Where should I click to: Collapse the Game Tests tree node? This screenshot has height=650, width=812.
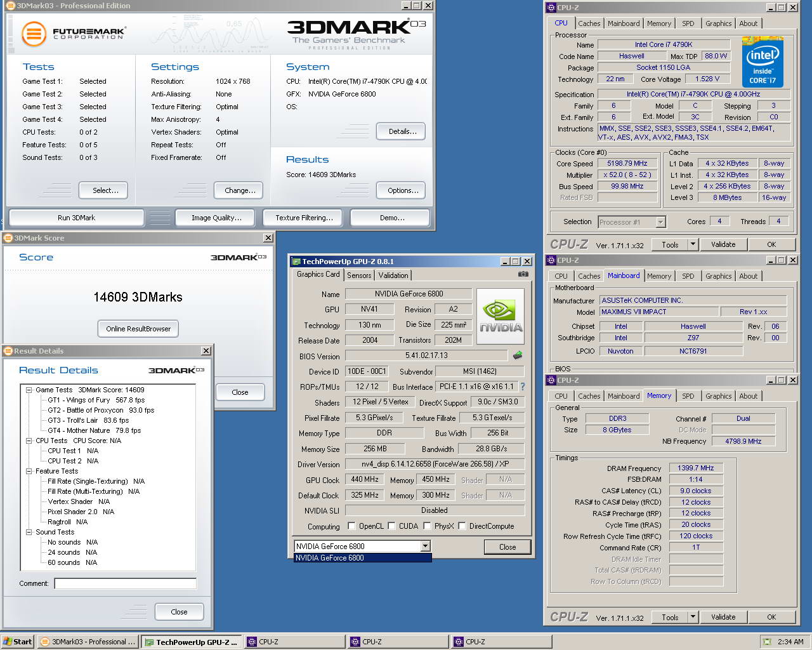click(x=29, y=390)
